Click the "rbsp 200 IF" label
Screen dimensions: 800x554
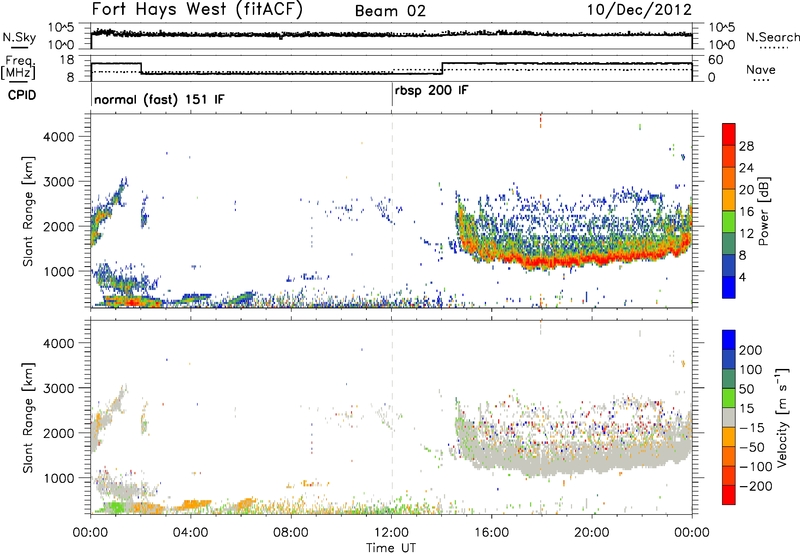[x=432, y=91]
